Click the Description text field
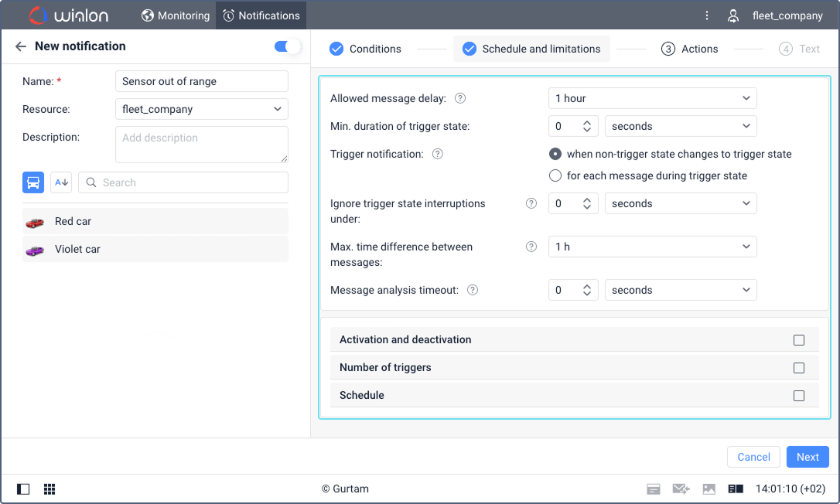840x504 pixels. tap(201, 145)
